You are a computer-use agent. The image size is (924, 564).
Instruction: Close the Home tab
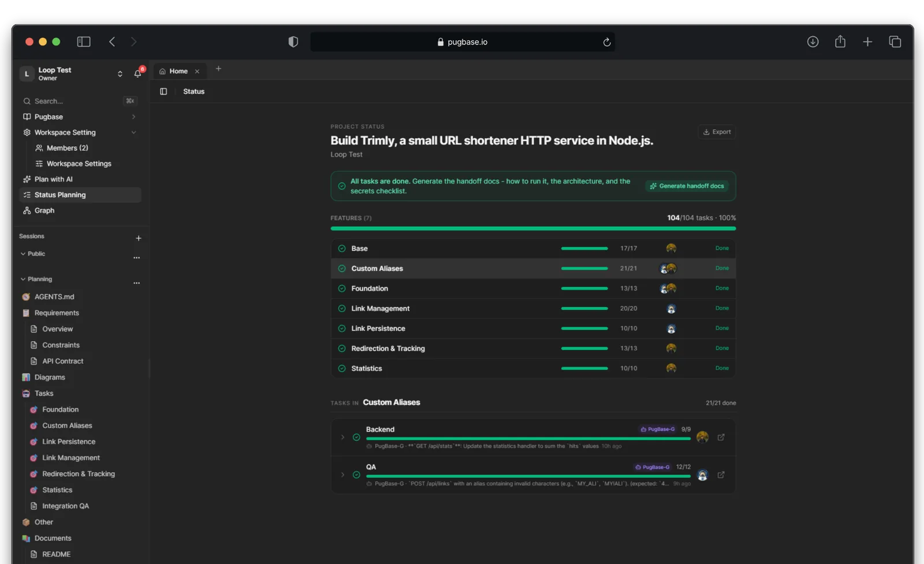pos(197,72)
